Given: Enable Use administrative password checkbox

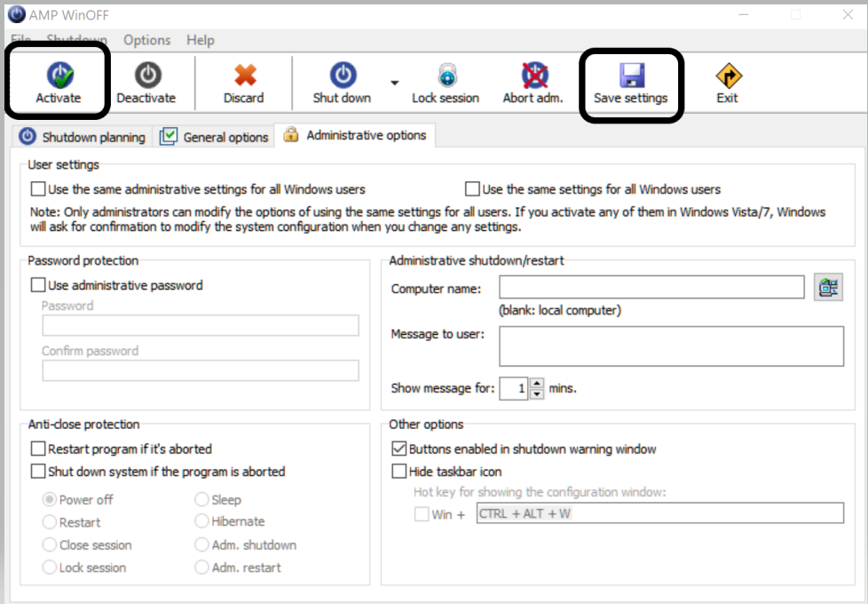Looking at the screenshot, I should 38,285.
